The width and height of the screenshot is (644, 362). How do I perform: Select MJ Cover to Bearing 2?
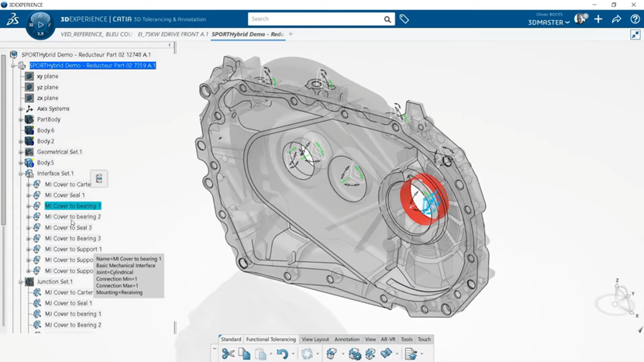[x=73, y=325]
